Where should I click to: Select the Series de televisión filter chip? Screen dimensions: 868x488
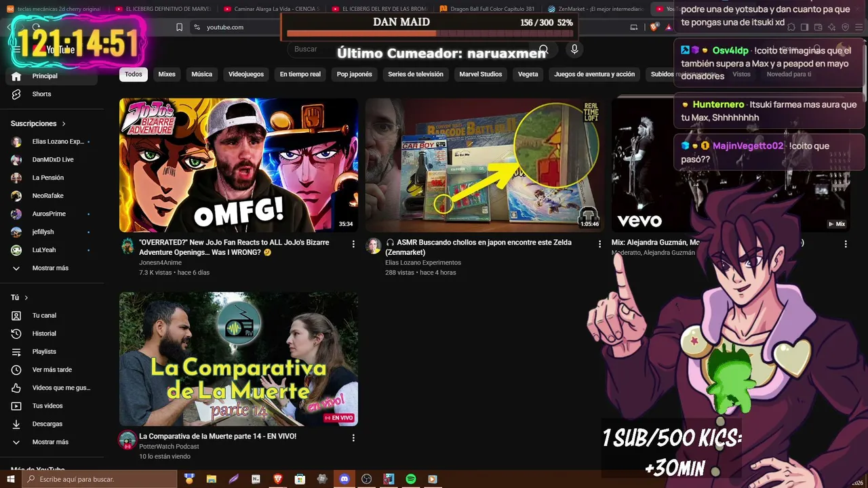point(416,75)
